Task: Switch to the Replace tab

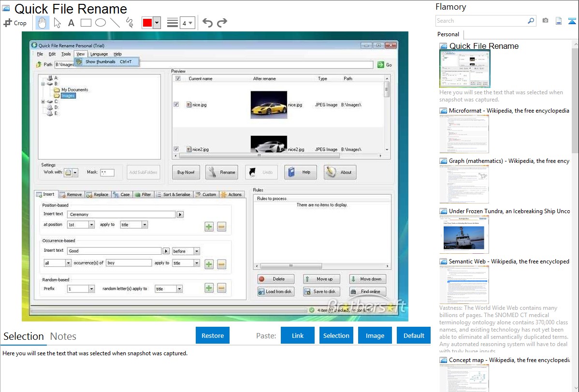Action: coord(98,195)
